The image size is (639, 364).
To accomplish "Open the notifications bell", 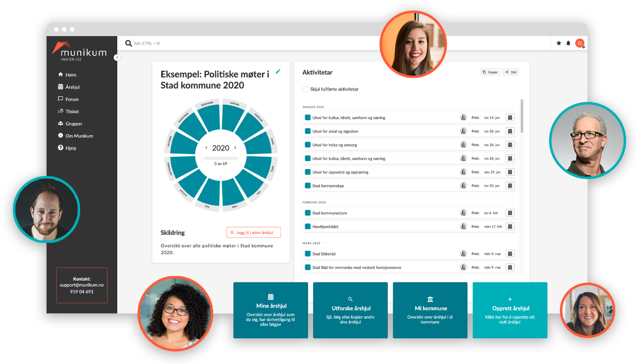I will (568, 44).
